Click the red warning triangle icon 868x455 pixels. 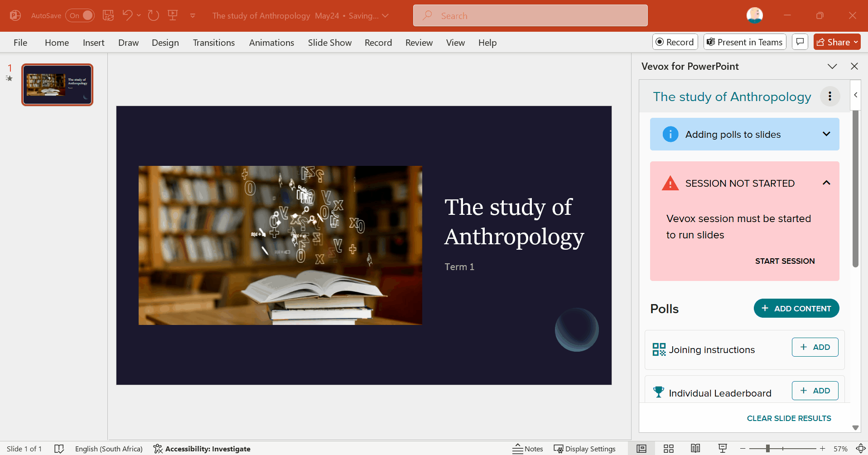click(670, 183)
